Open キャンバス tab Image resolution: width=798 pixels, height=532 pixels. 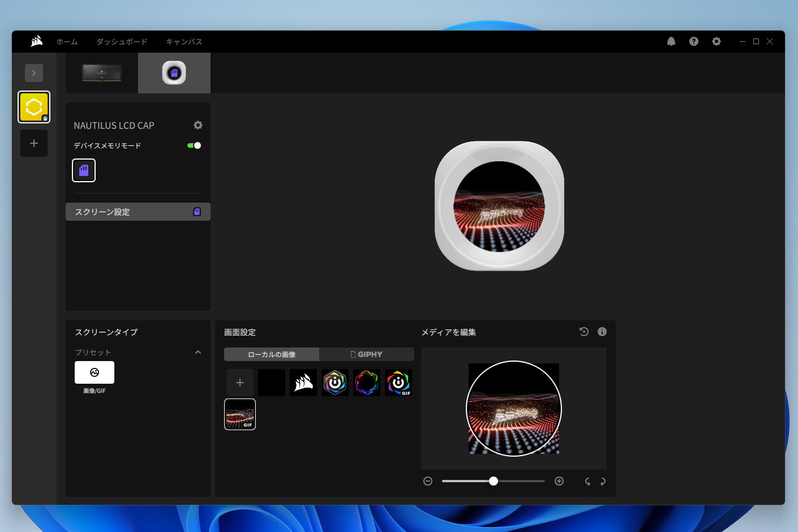pos(184,42)
